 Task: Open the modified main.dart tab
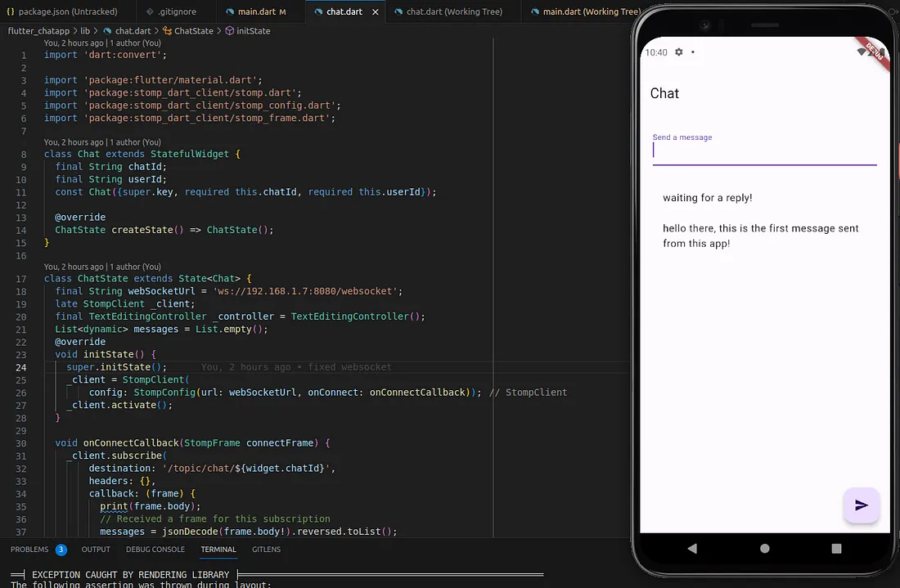pos(259,12)
